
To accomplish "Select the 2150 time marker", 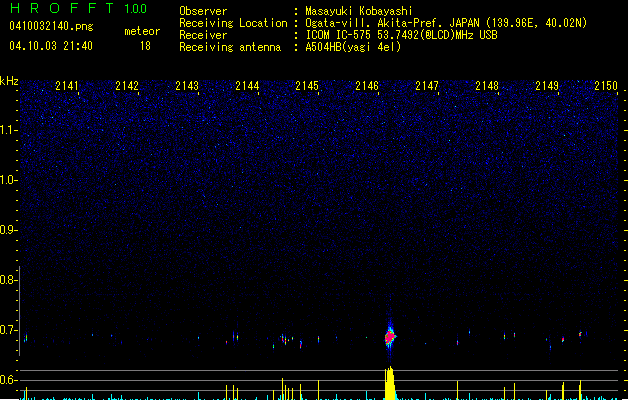I will pyautogui.click(x=606, y=87).
